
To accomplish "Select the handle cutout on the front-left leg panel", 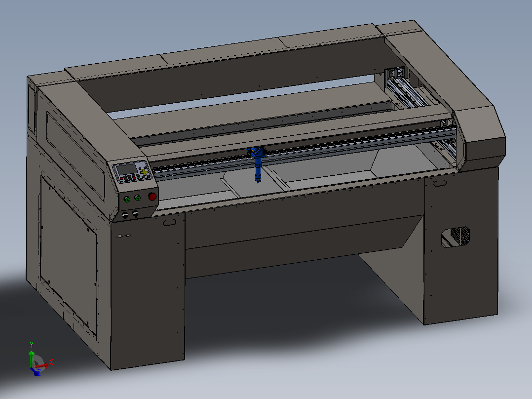I will (x=169, y=222).
